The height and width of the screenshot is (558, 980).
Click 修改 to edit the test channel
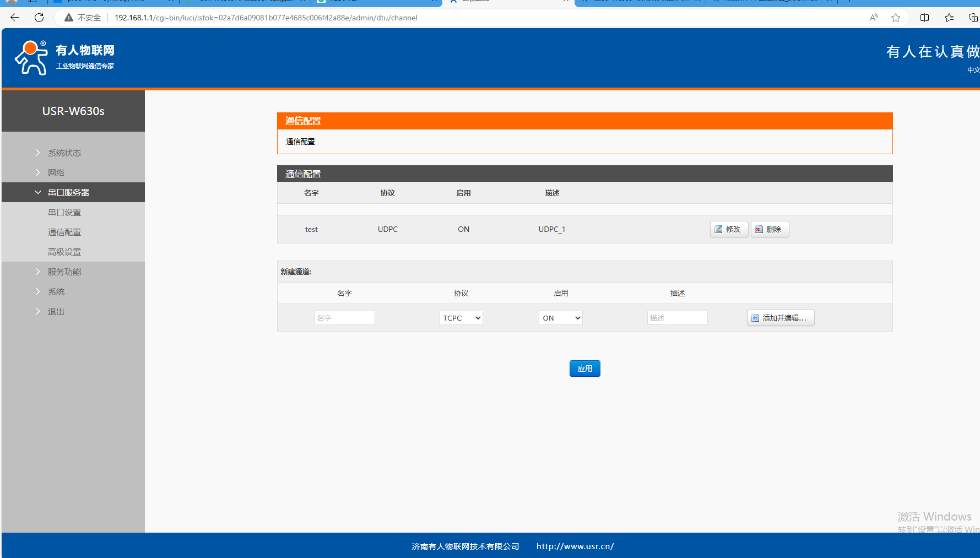(729, 229)
